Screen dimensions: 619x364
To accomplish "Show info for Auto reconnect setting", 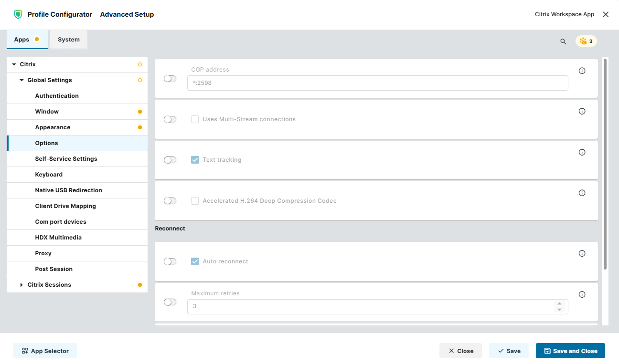I will pos(582,253).
